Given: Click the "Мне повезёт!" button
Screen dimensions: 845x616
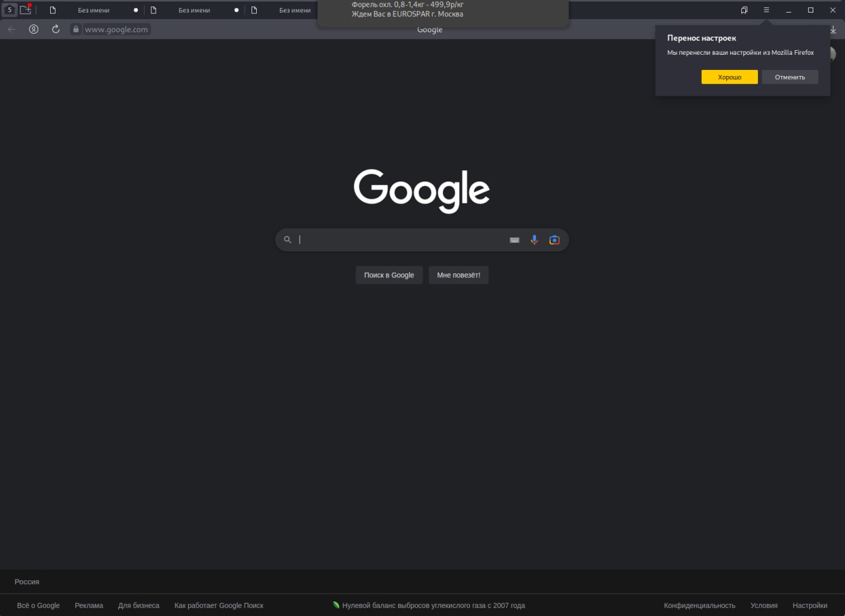Looking at the screenshot, I should pos(458,275).
